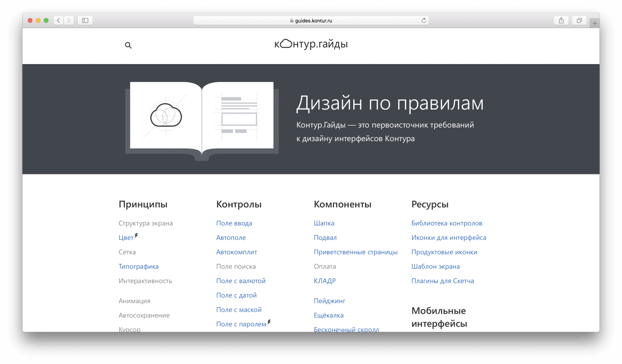Click the Дизайн по правилам title
This screenshot has width=622, height=364.
click(390, 103)
